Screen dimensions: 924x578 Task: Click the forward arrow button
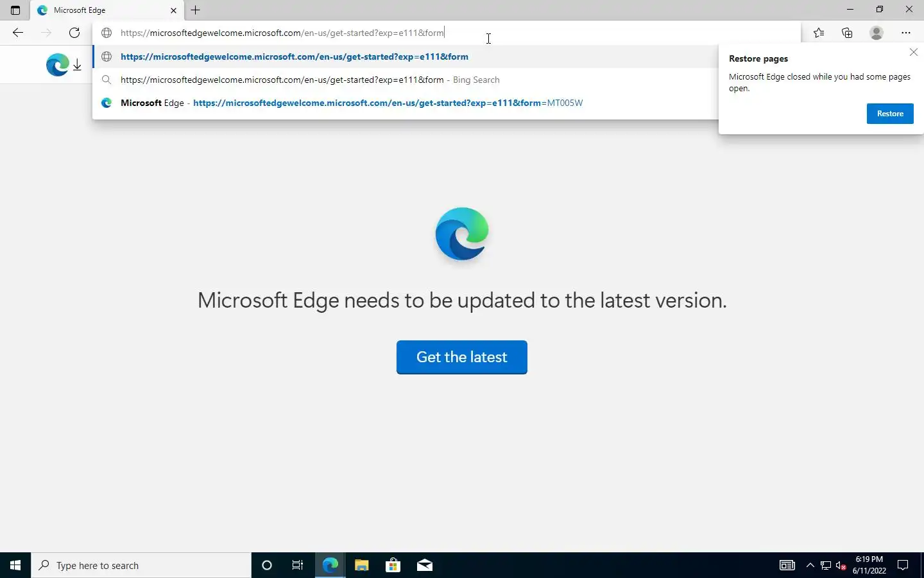pos(46,33)
